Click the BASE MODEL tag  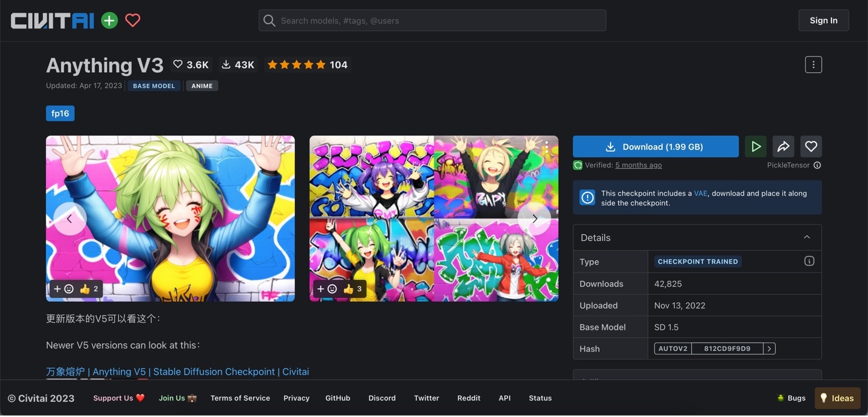(x=154, y=86)
